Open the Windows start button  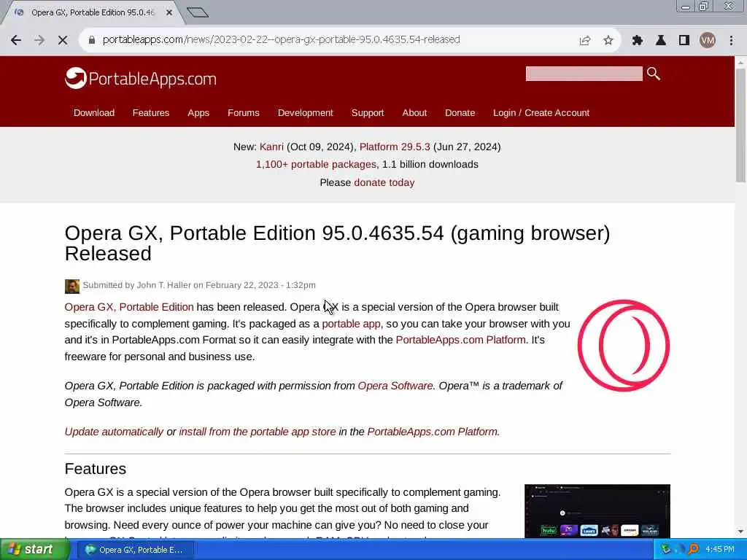pyautogui.click(x=34, y=550)
